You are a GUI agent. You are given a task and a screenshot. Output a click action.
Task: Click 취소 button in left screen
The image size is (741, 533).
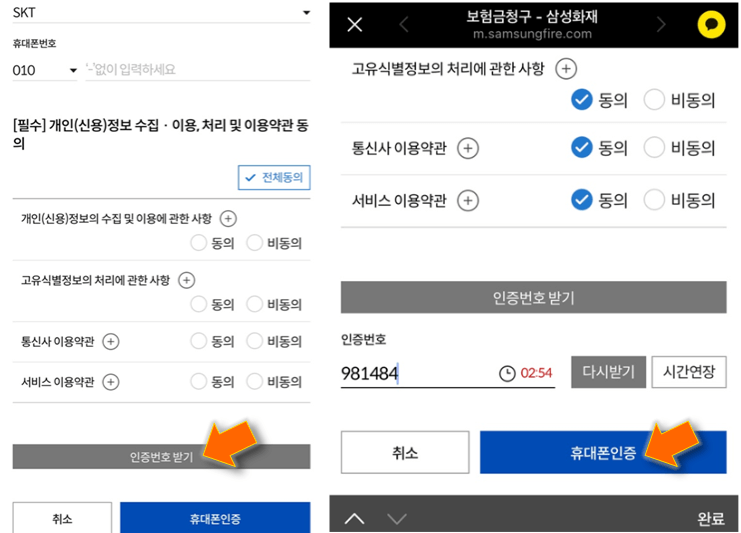point(62,518)
